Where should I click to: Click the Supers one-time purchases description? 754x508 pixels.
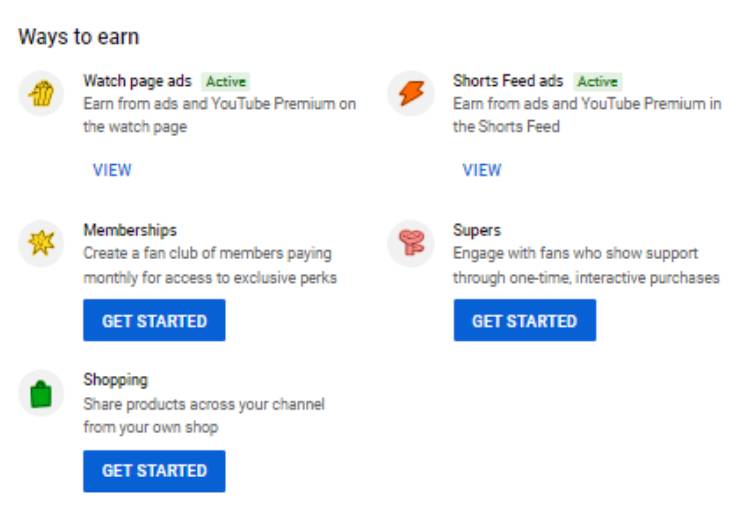(x=586, y=266)
